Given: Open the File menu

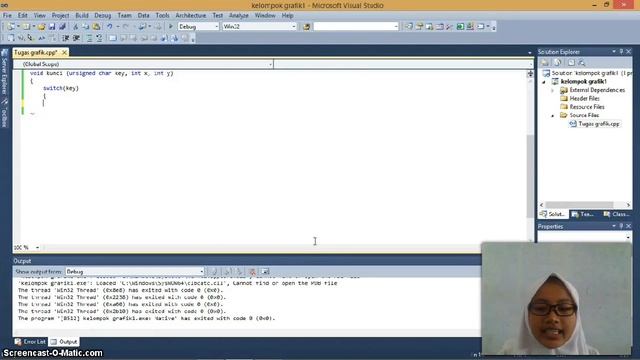Looking at the screenshot, I should coord(7,16).
